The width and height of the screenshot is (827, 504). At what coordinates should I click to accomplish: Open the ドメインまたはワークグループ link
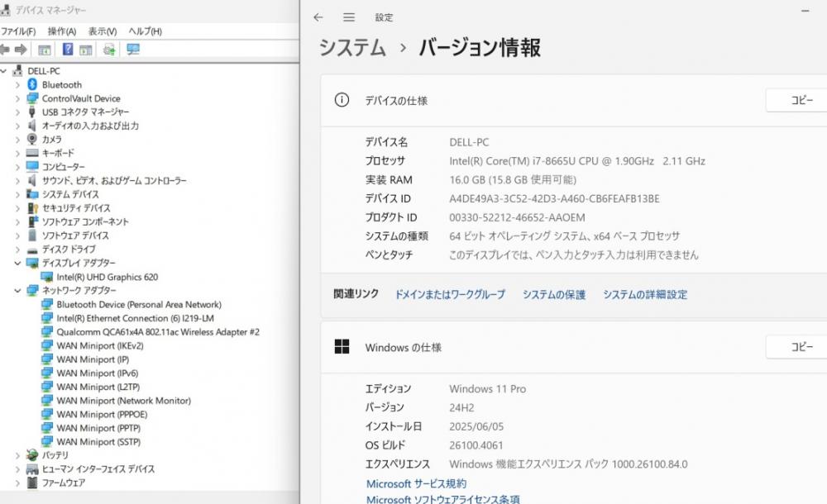point(450,294)
